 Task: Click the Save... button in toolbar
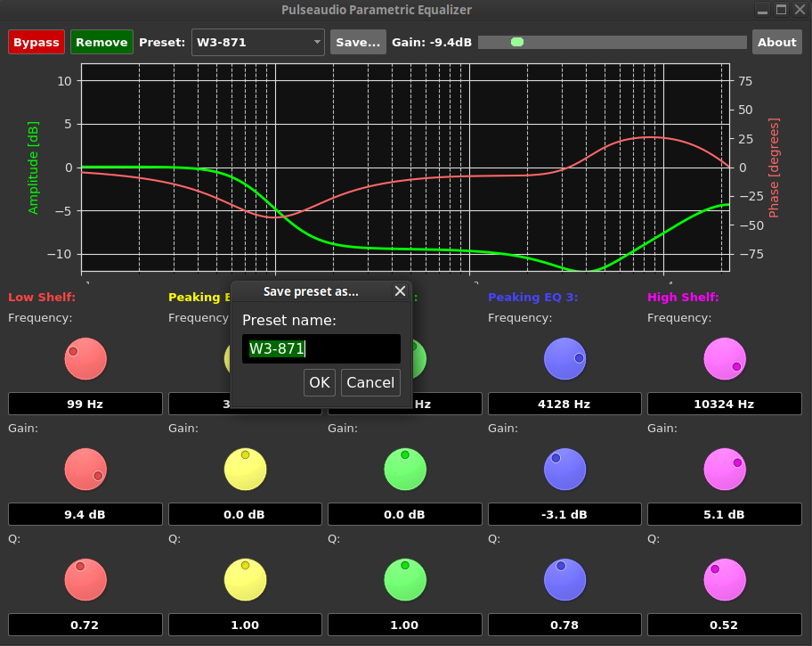(x=358, y=42)
